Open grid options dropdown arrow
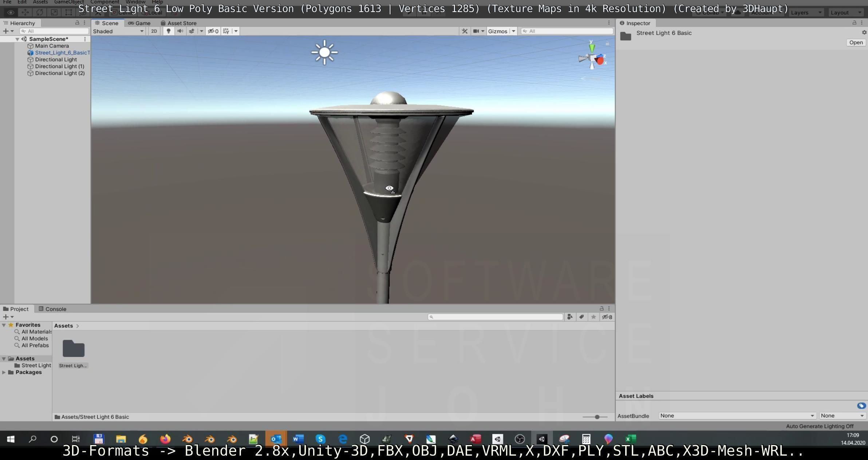 click(x=236, y=31)
